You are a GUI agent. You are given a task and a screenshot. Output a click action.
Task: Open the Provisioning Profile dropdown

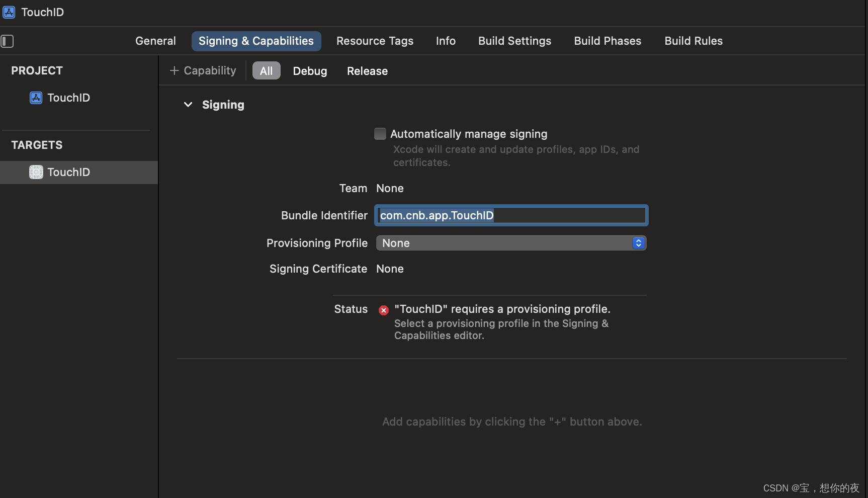tap(511, 243)
